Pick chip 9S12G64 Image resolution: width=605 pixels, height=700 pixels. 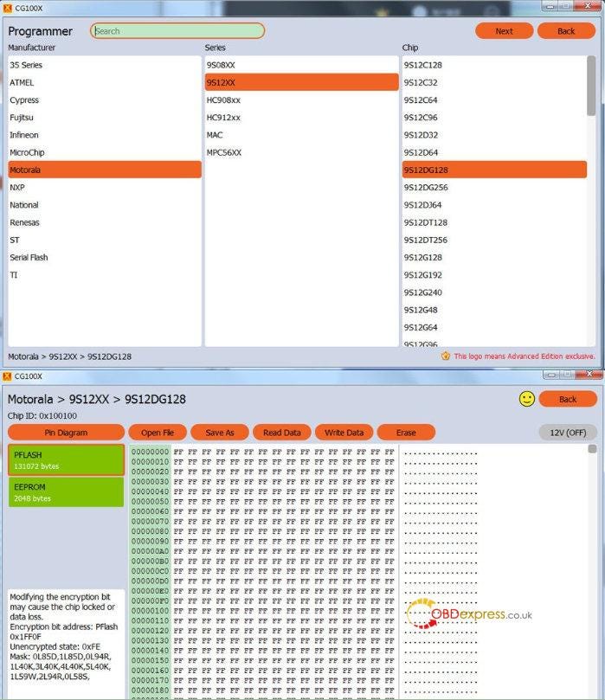pos(494,327)
